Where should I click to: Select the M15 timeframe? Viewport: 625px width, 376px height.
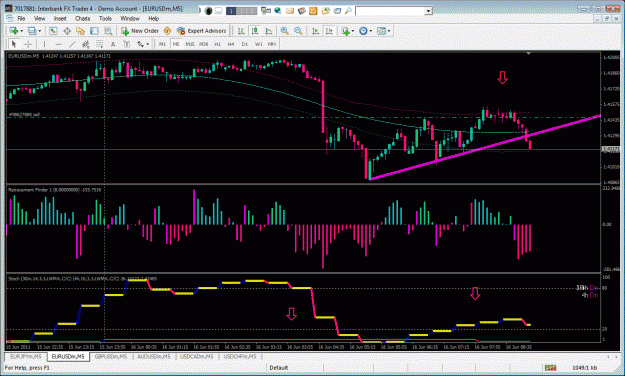click(190, 44)
